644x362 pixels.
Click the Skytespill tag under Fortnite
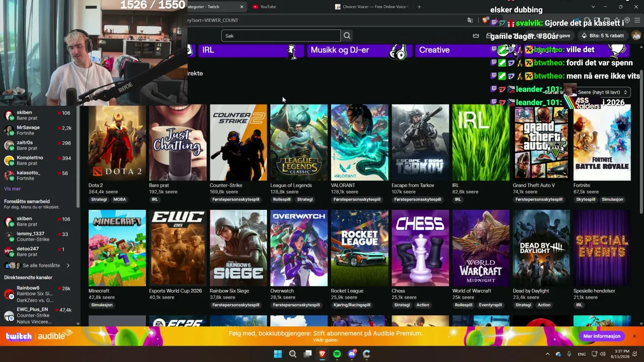pos(586,200)
